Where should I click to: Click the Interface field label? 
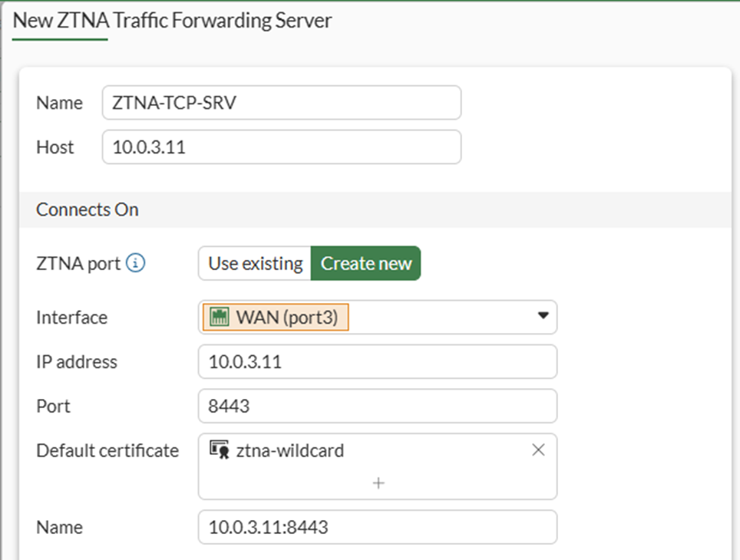(71, 317)
